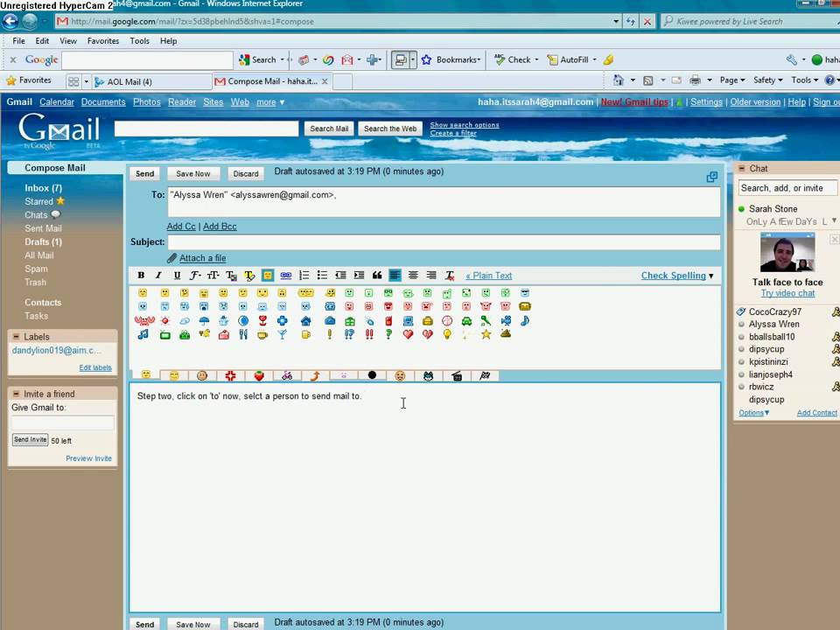Pop out compose into new window
Image resolution: width=840 pixels, height=630 pixels.
pyautogui.click(x=711, y=177)
